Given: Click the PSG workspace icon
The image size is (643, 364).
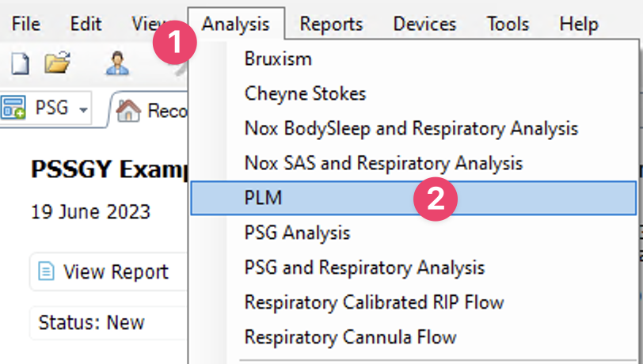Looking at the screenshot, I should click(x=13, y=108).
